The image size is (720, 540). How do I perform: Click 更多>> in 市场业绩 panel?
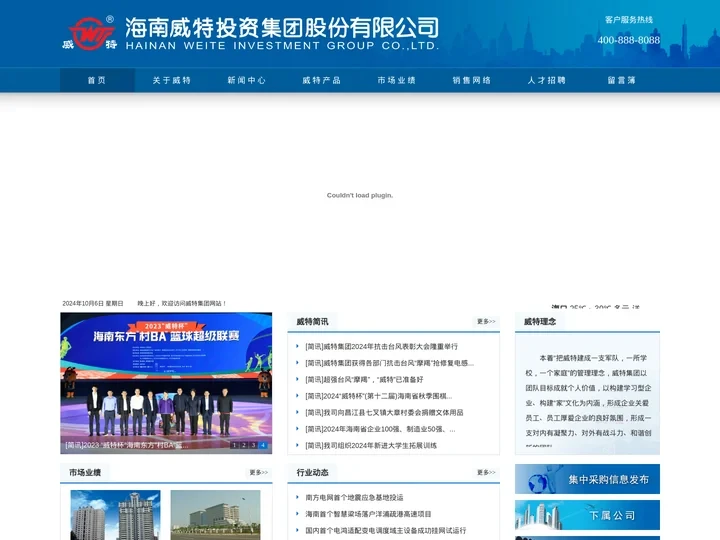point(259,472)
